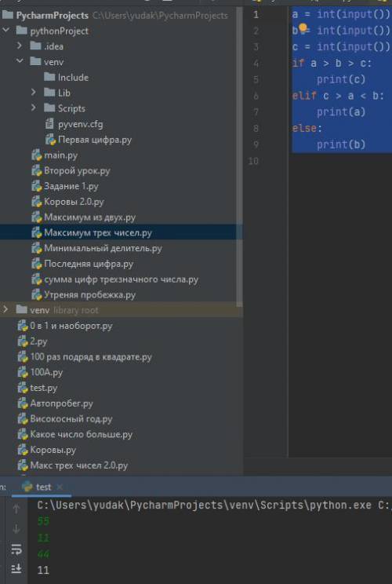The width and height of the screenshot is (392, 584).
Task: Place cursor on print(b) line
Action: (341, 144)
